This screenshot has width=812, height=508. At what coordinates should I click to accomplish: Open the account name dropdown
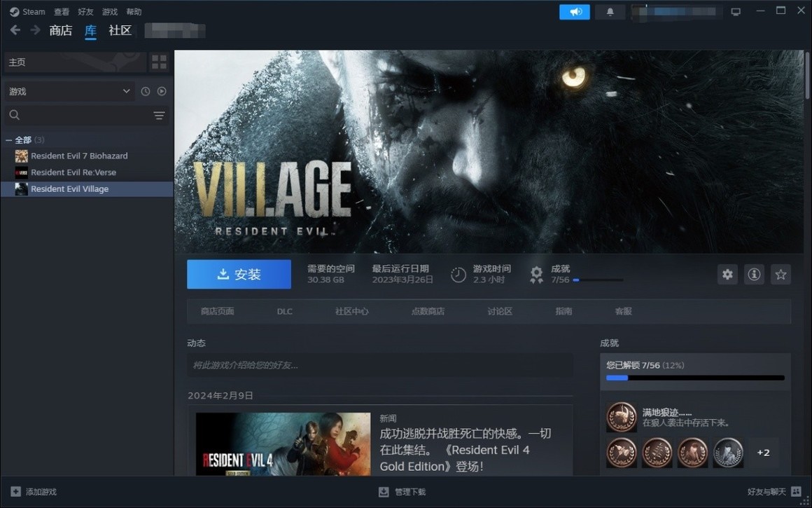[x=676, y=11]
